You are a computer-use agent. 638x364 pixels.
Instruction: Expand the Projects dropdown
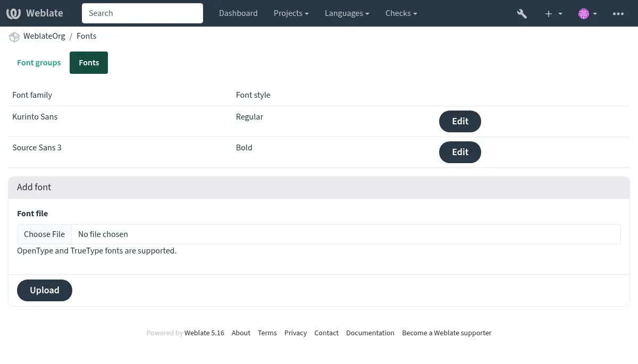tap(291, 13)
